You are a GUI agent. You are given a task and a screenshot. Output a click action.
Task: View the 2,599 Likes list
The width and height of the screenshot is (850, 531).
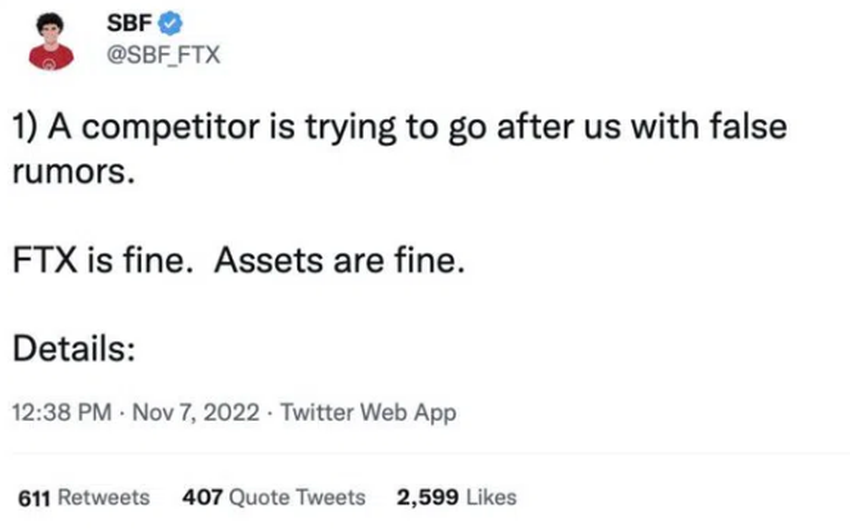[x=456, y=497]
